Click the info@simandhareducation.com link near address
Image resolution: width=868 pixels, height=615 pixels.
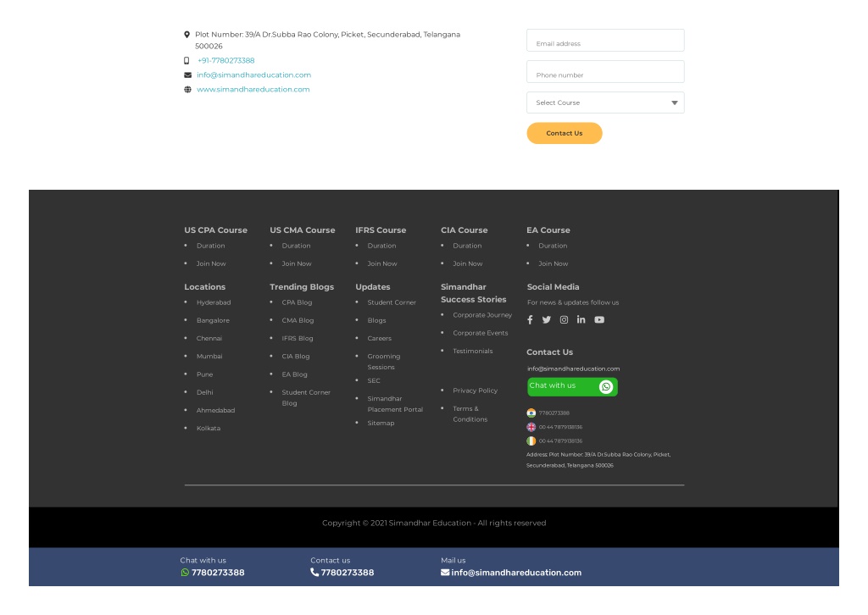(x=253, y=75)
